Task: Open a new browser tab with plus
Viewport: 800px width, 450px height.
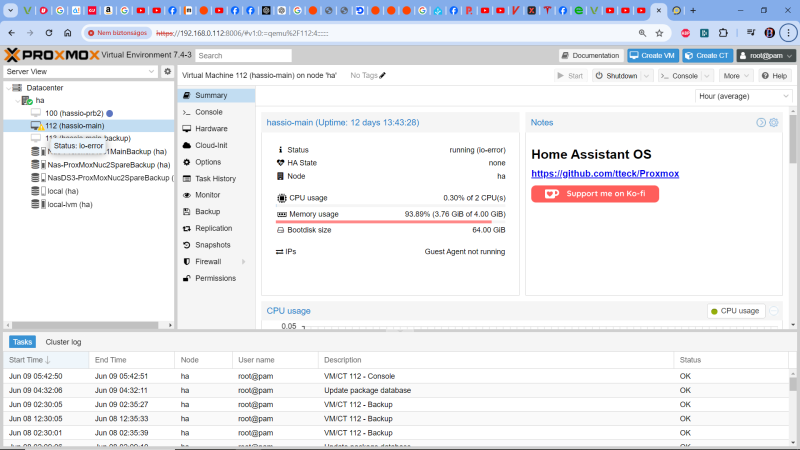Action: [x=693, y=10]
